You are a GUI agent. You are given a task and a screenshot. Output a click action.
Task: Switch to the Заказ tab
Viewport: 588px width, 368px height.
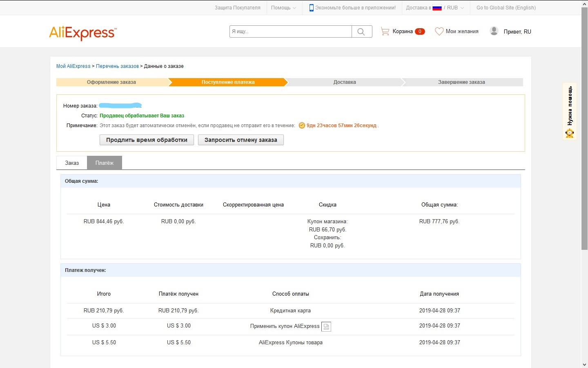(x=72, y=163)
